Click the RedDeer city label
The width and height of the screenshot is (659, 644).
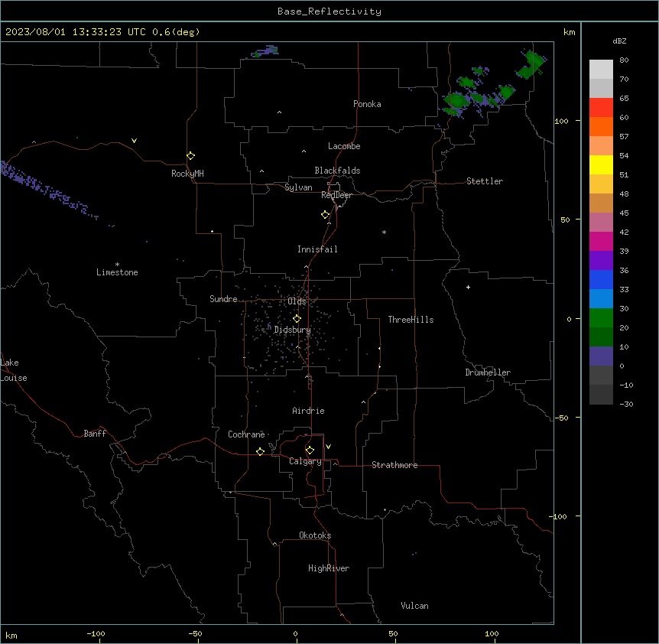(336, 195)
